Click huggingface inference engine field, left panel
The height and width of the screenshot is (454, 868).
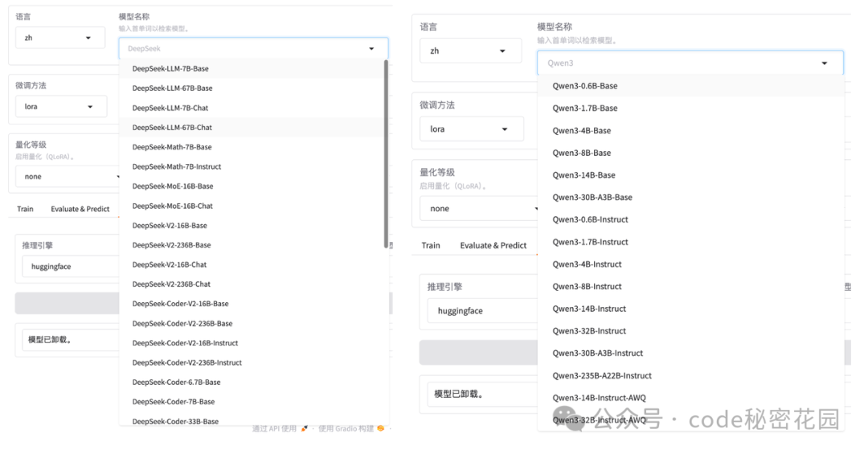pyautogui.click(x=71, y=266)
